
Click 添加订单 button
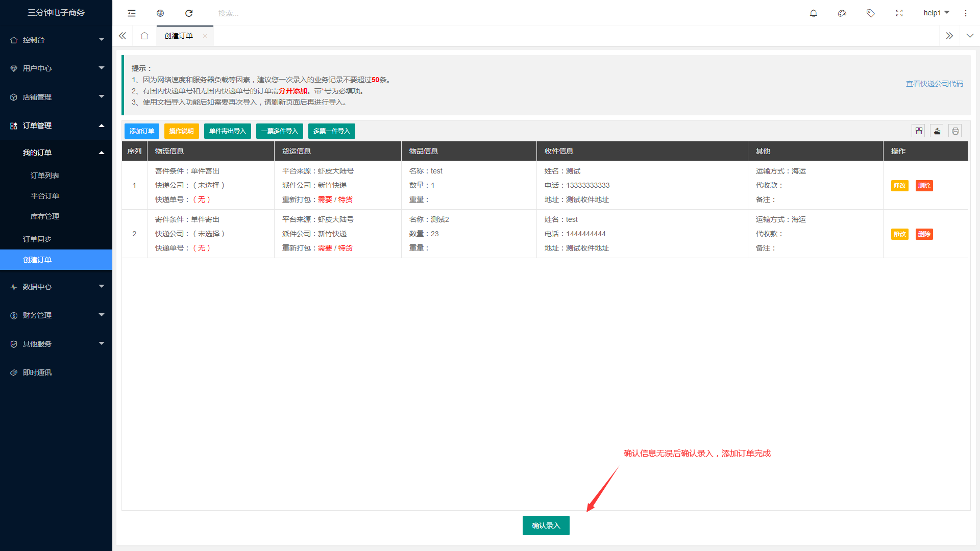click(142, 131)
